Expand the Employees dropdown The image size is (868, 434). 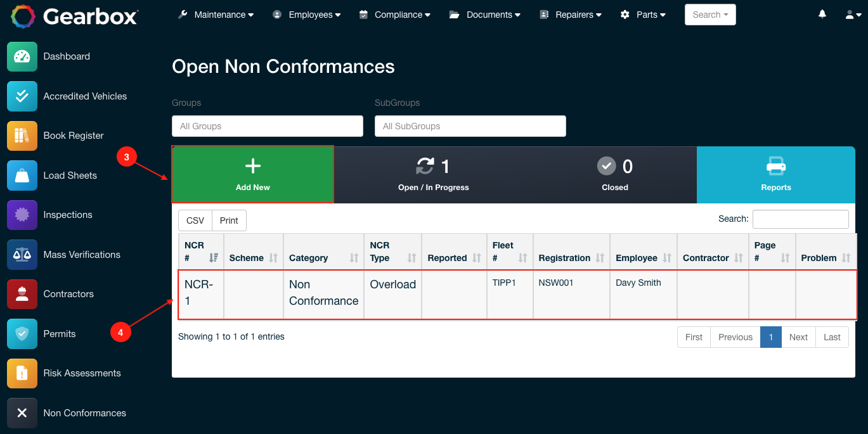click(307, 14)
